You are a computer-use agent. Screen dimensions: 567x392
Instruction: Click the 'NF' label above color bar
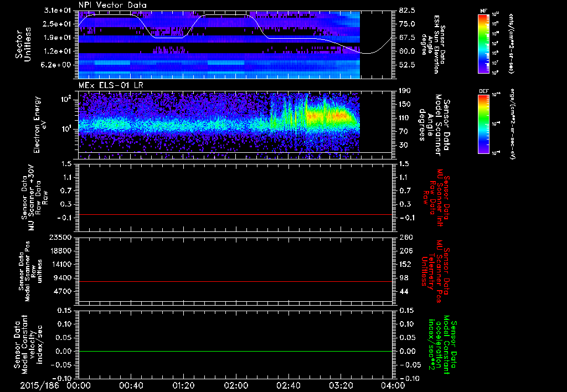click(484, 11)
